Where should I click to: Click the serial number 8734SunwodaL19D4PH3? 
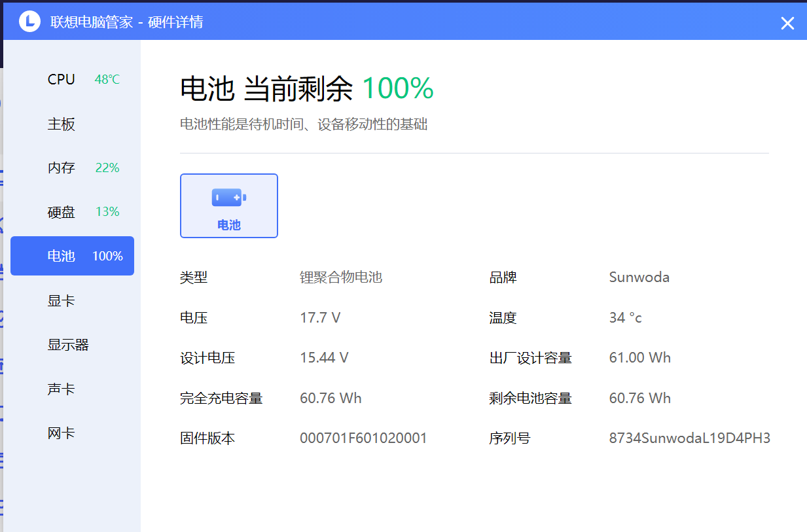690,438
